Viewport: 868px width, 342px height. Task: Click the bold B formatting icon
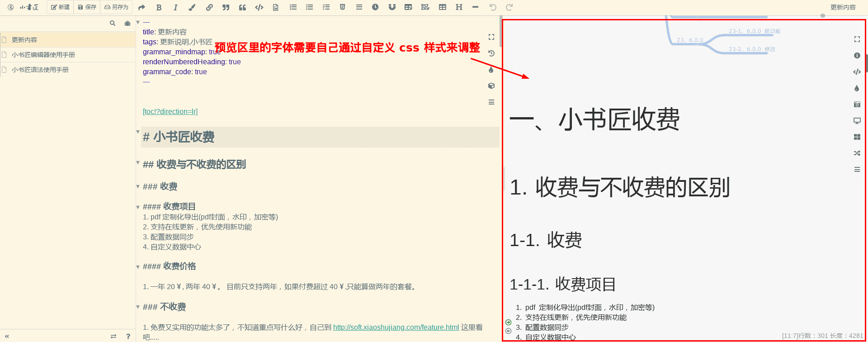[x=159, y=7]
